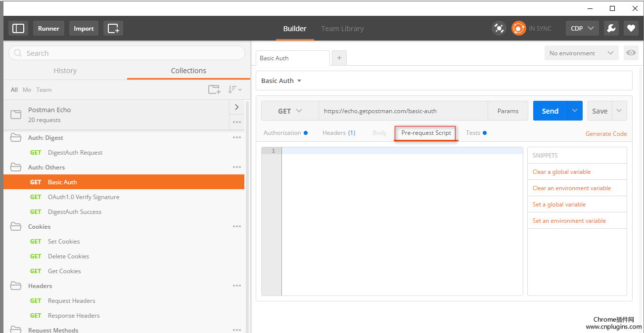Click the Params button

(508, 111)
